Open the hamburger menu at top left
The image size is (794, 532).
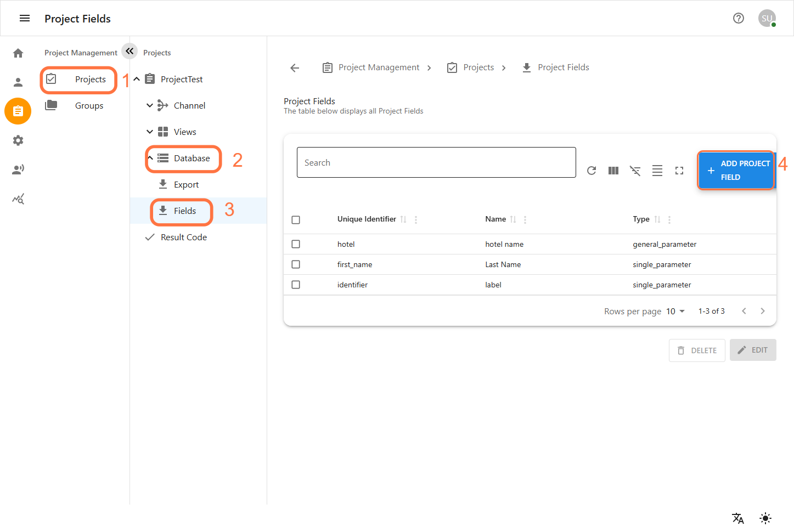[25, 18]
